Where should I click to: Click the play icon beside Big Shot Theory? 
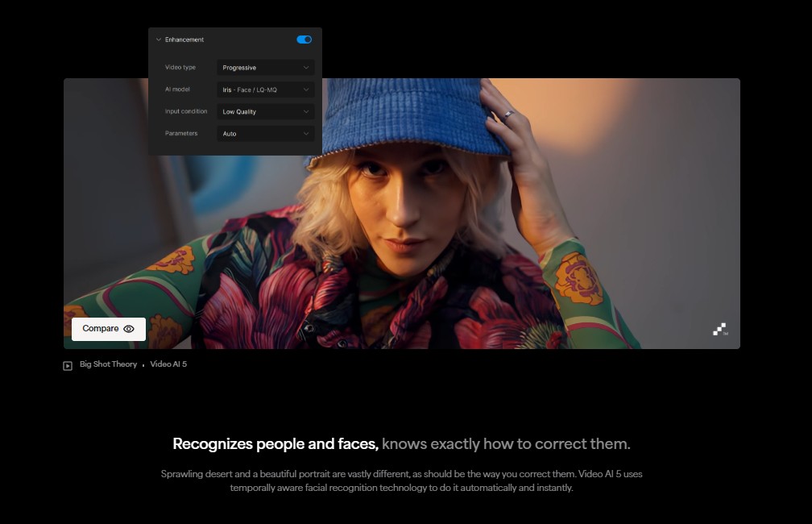click(x=68, y=365)
